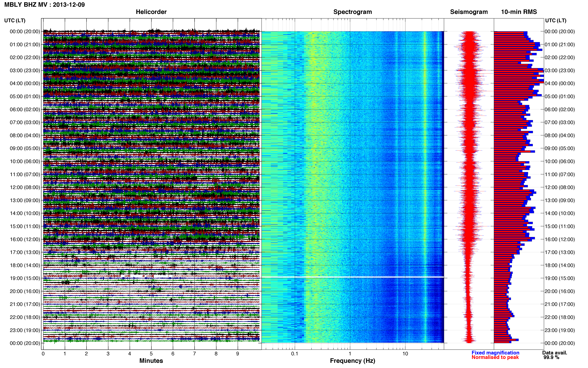
Task: Click the 'Frequency (Hz)' axis title
Action: coord(352,361)
